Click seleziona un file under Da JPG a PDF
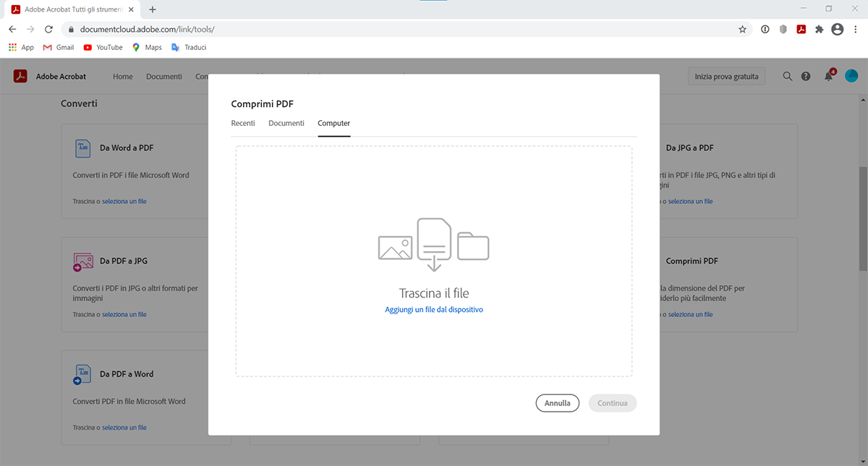Image resolution: width=868 pixels, height=466 pixels. point(691,201)
